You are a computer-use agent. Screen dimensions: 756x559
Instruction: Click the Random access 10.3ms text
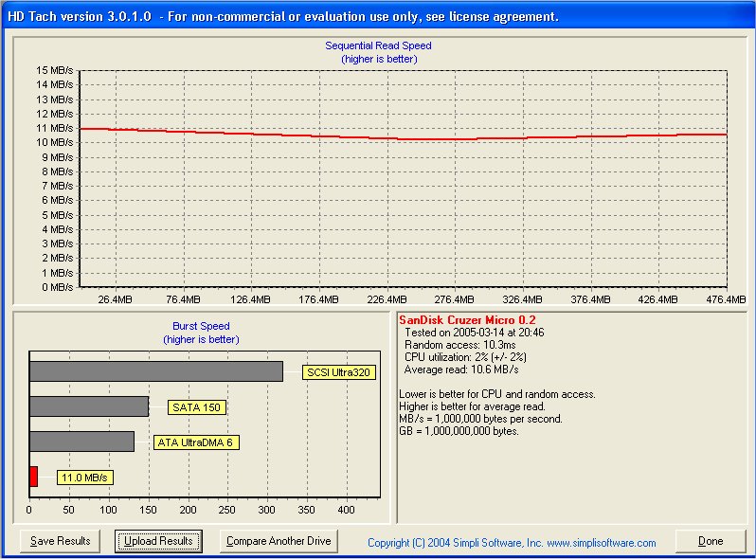[x=459, y=345]
